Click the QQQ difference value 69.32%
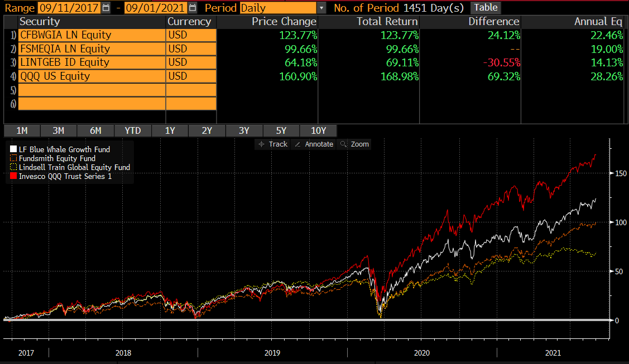Screen dimensions: 629x364 504,76
